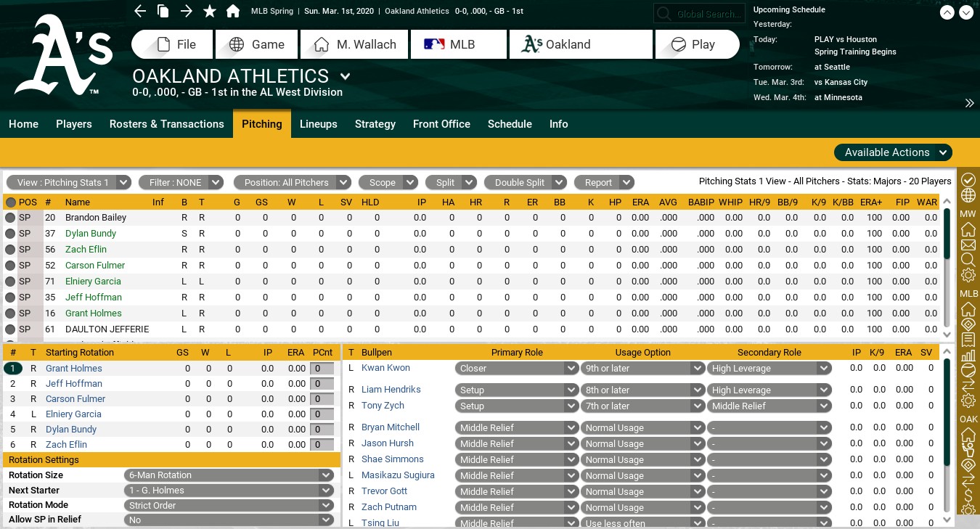Viewport: 980px width, 529px height.
Task: Click the Oakland A's team logo
Action: tap(63, 56)
